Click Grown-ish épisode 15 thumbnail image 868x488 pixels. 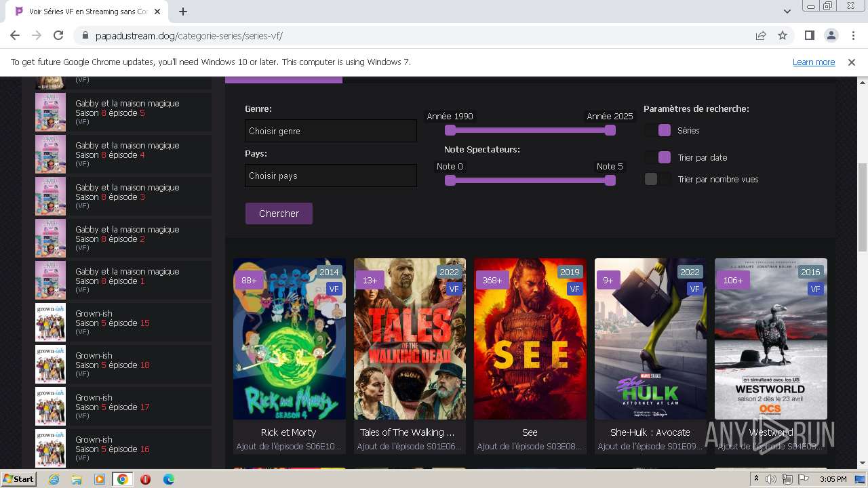click(x=50, y=322)
